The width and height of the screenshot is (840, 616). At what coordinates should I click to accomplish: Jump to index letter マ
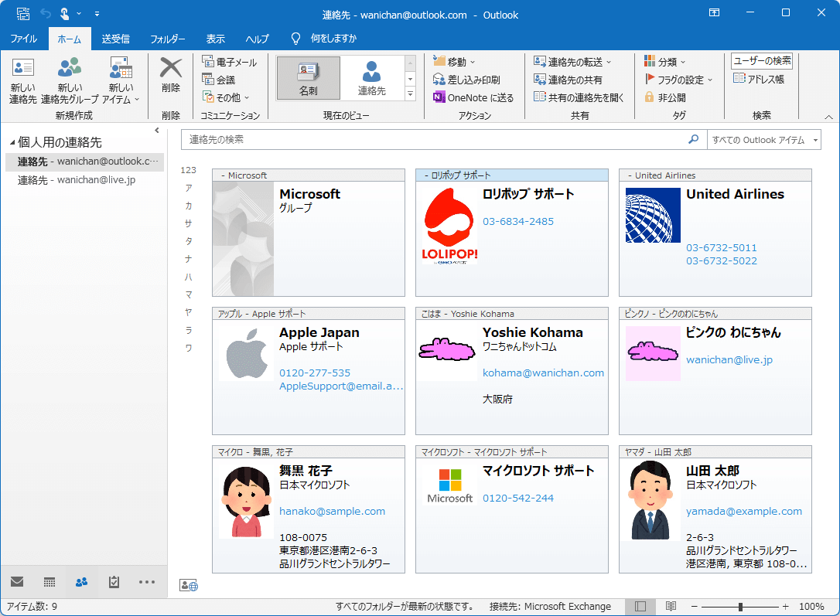(189, 295)
